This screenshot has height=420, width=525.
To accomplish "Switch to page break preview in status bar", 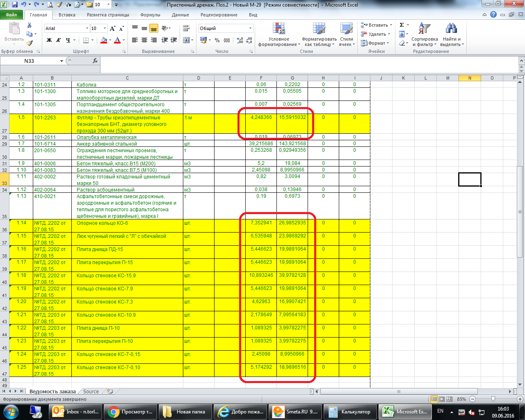I will click(450, 399).
